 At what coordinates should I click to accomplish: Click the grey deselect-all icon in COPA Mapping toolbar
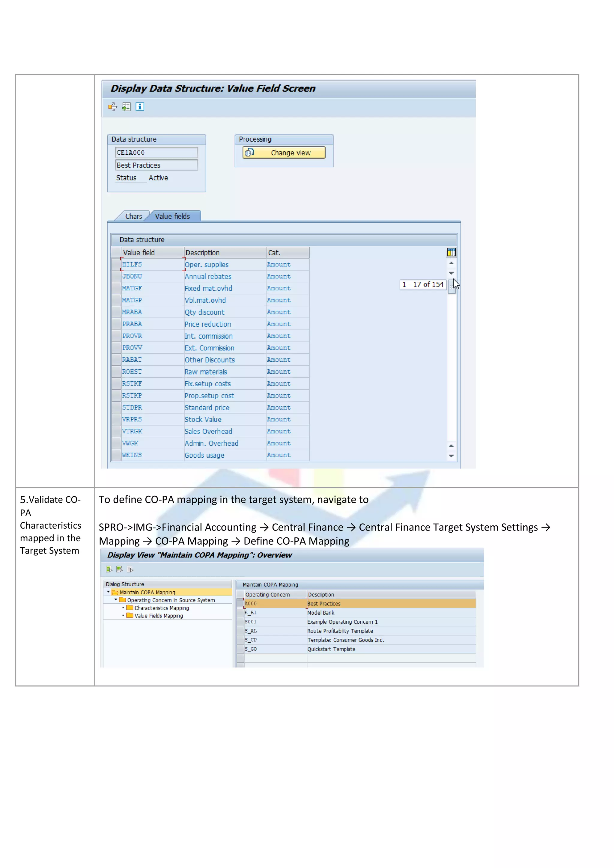pyautogui.click(x=130, y=569)
